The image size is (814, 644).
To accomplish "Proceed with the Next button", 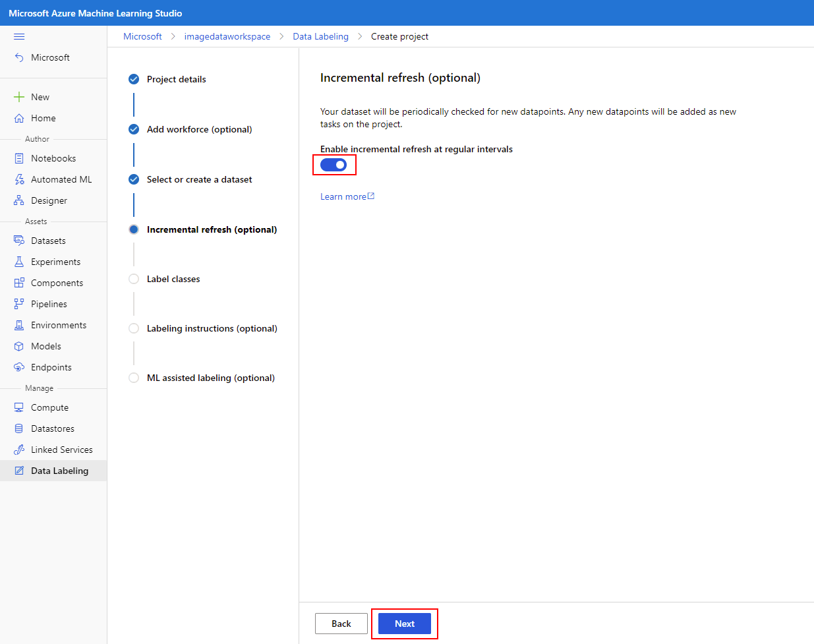I will [404, 623].
